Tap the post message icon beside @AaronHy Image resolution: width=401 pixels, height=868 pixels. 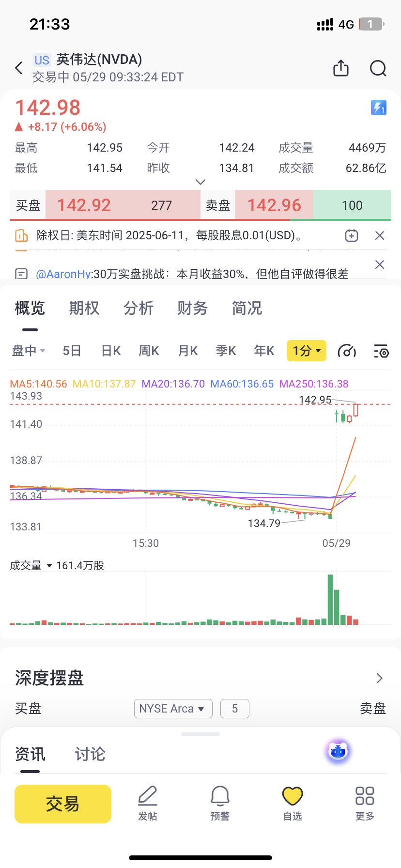[21, 274]
